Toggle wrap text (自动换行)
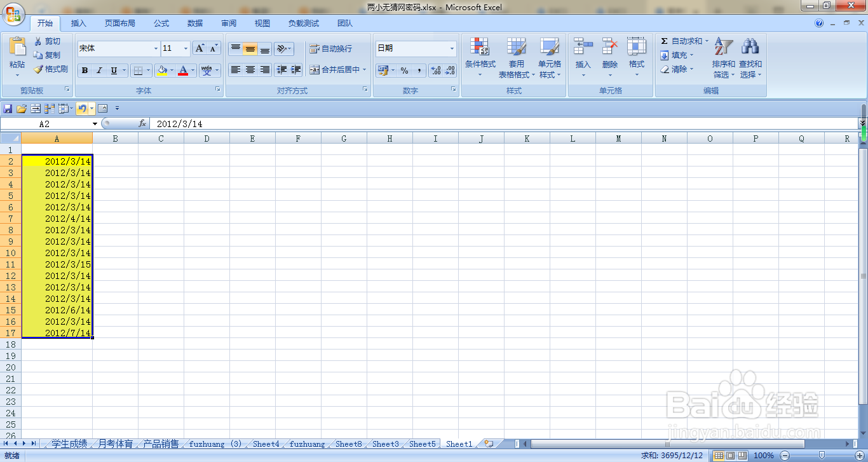This screenshot has width=868, height=462. (x=330, y=49)
